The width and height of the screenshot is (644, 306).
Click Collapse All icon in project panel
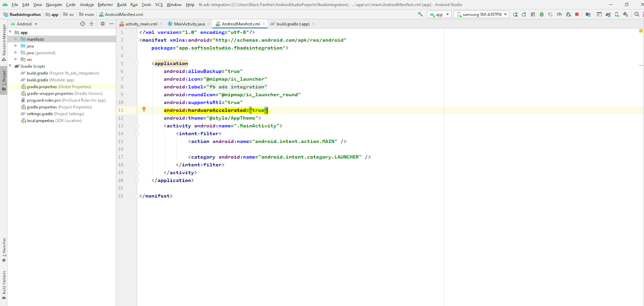(x=91, y=24)
